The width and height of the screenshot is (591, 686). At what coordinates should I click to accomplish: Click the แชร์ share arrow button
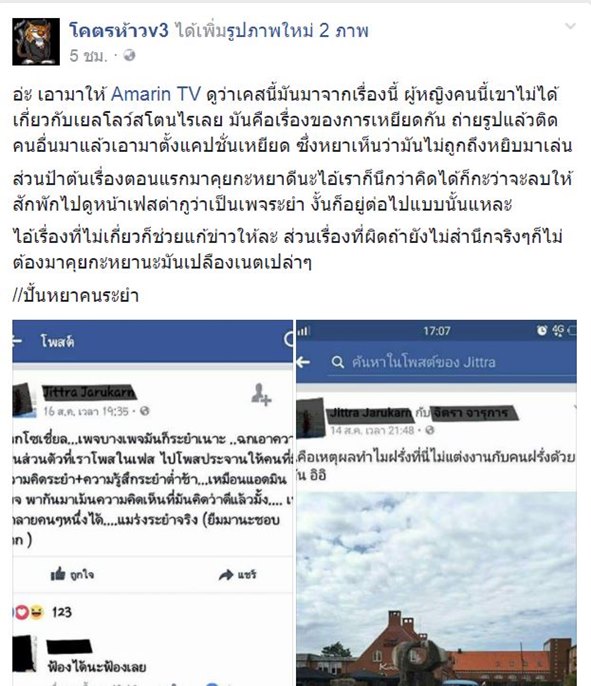[238, 574]
